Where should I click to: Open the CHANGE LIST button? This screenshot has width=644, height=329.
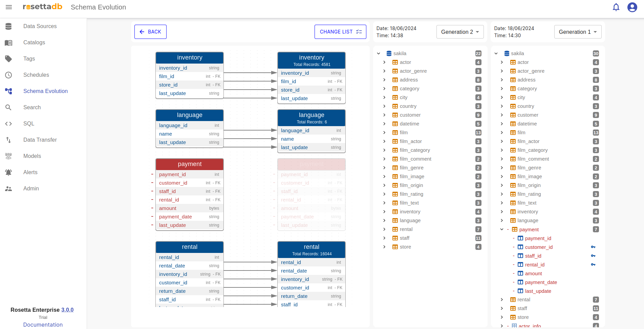[x=340, y=32]
